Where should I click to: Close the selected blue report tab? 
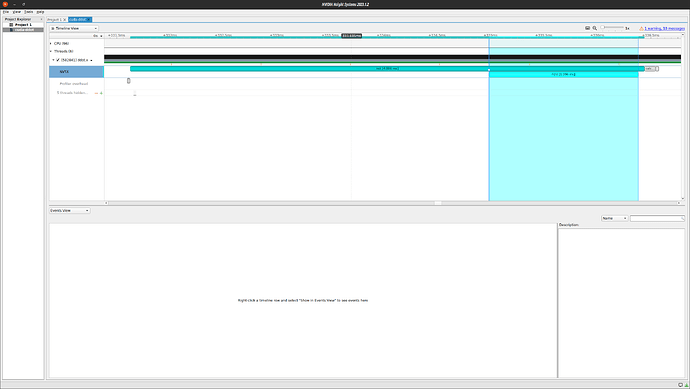point(89,19)
